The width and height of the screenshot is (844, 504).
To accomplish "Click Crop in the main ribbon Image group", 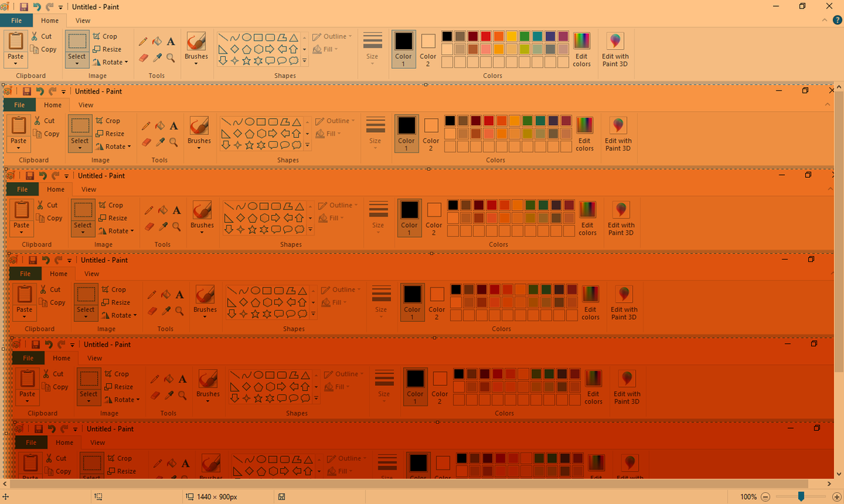I will pyautogui.click(x=104, y=36).
